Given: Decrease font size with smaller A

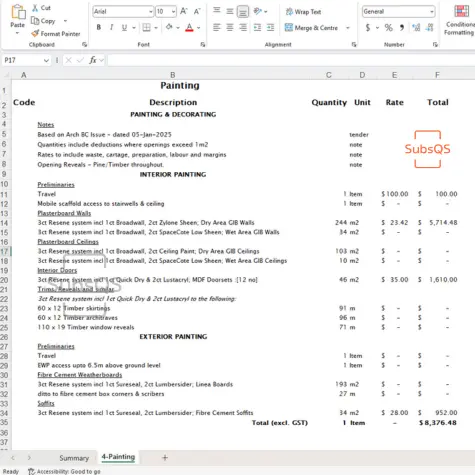Looking at the screenshot, I should point(197,12).
